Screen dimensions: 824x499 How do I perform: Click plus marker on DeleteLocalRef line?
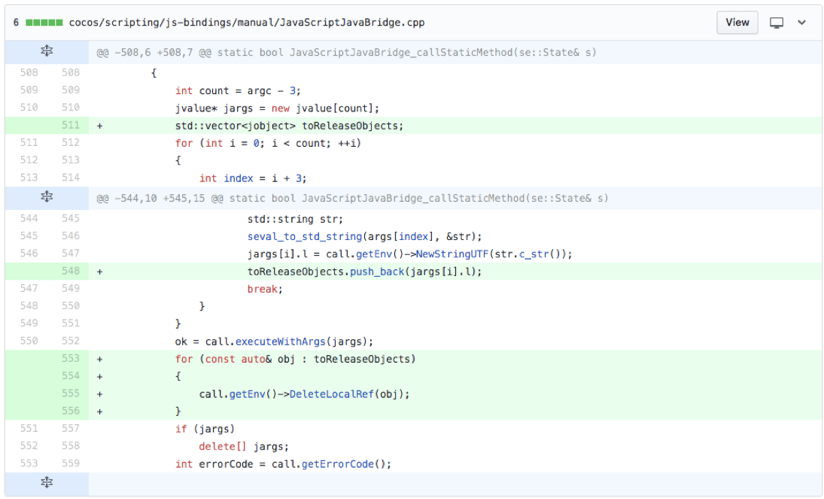[x=99, y=394]
